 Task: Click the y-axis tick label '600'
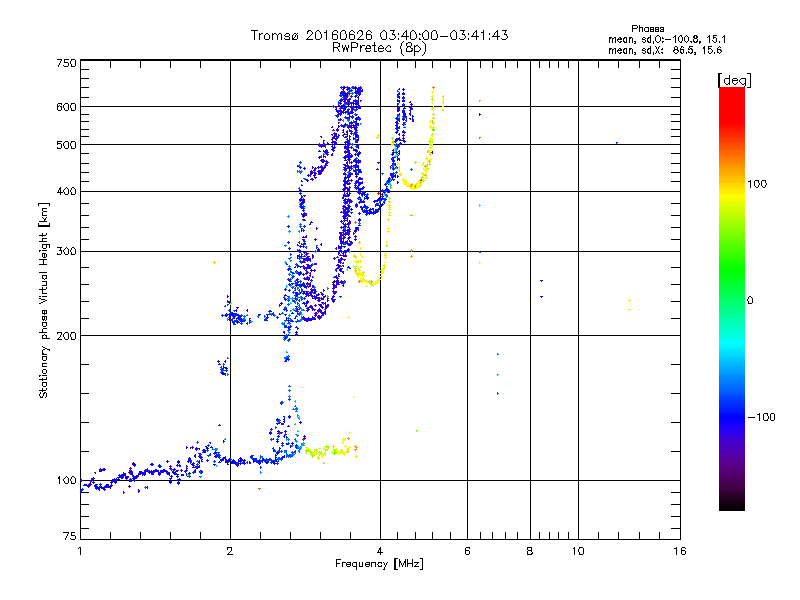[x=66, y=107]
